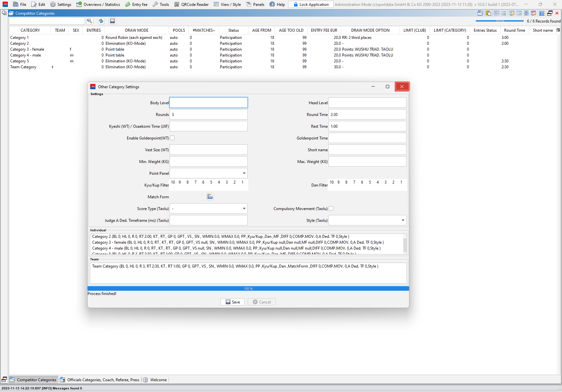562x392 pixels.
Task: Tick the Compulsory Movement (Taolu) checkbox
Action: click(x=331, y=209)
